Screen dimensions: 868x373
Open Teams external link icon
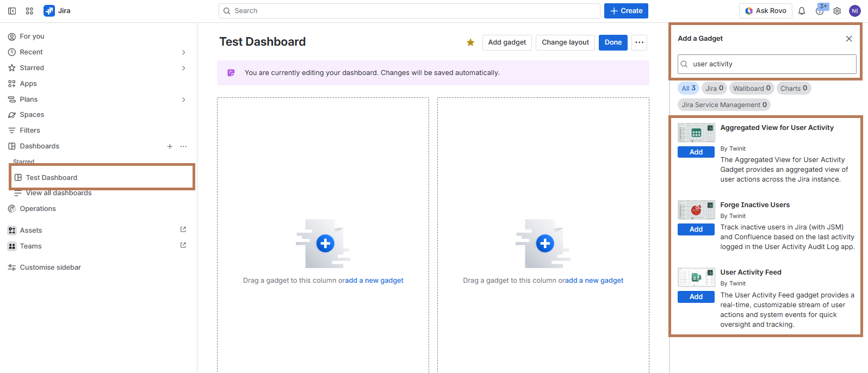coord(183,245)
